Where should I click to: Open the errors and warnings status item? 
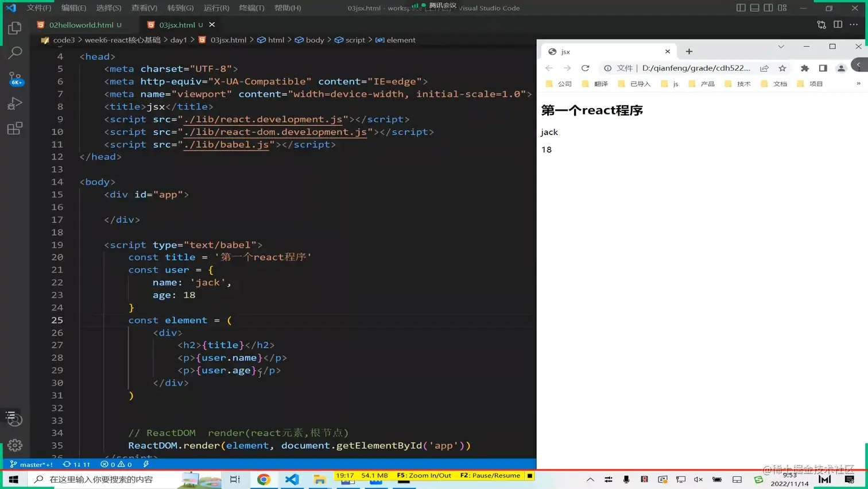[116, 464]
